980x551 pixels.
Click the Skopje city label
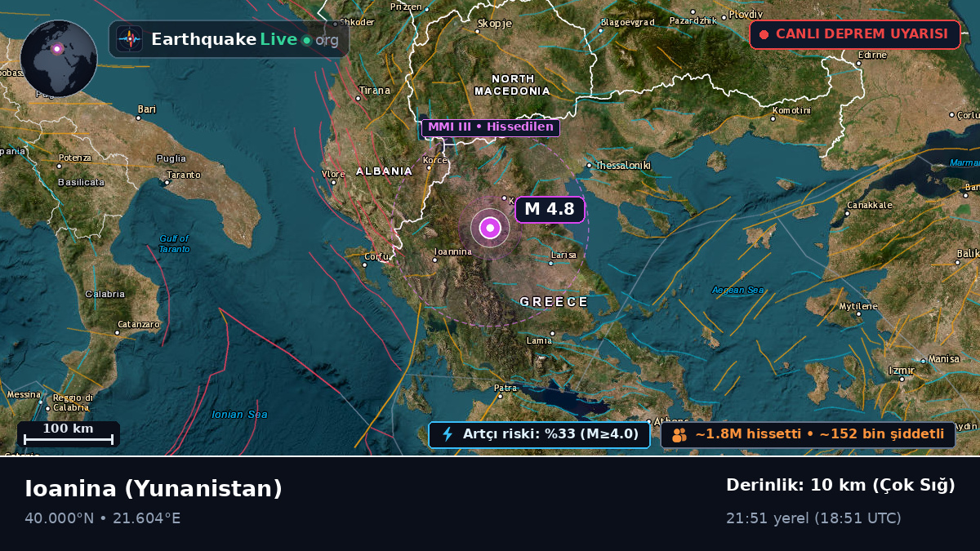pyautogui.click(x=494, y=24)
